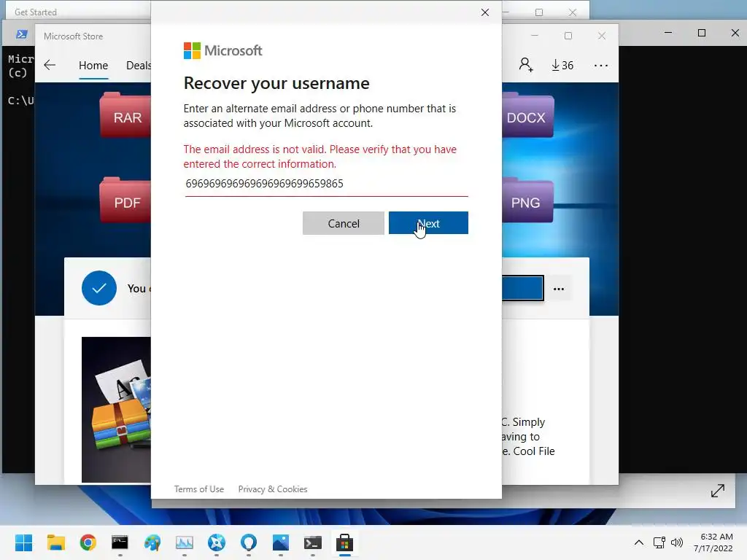This screenshot has height=560, width=747.
Task: Open the Terms of Use link
Action: tap(198, 489)
